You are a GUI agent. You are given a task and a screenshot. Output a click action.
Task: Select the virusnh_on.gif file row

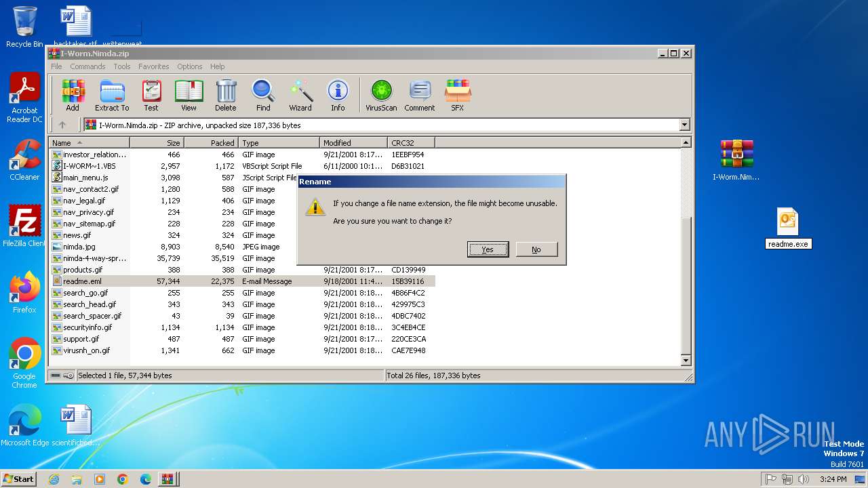pyautogui.click(x=242, y=350)
